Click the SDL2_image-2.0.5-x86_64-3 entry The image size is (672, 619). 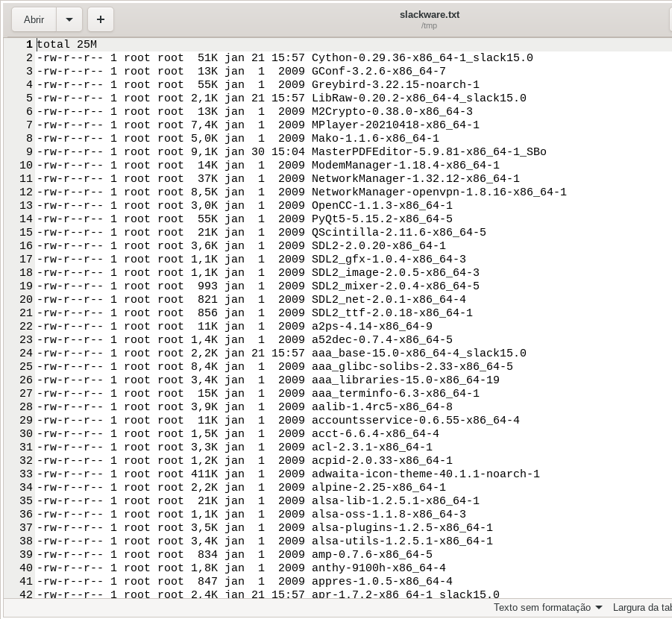click(395, 273)
